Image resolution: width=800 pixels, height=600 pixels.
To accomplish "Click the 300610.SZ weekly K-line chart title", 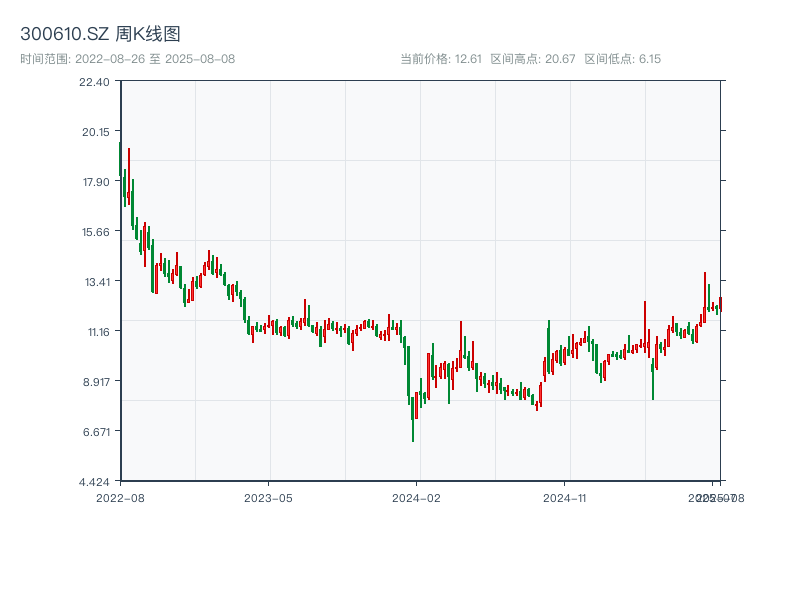I will click(x=100, y=35).
